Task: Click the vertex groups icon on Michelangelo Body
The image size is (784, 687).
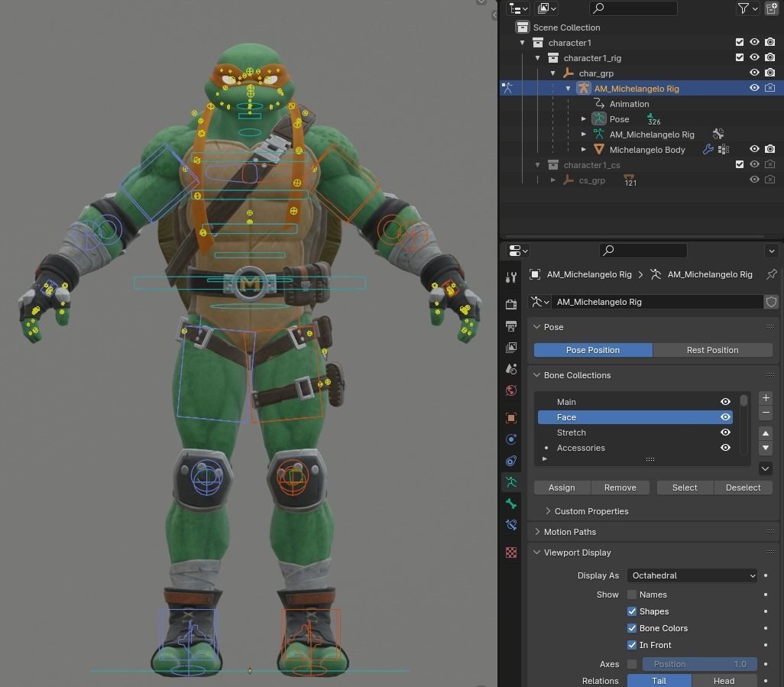Action: [724, 149]
